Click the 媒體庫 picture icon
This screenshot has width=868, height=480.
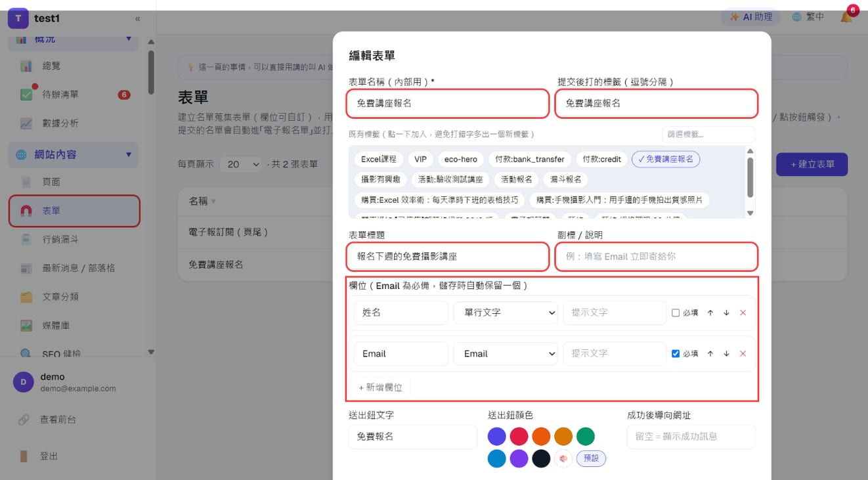click(x=26, y=325)
